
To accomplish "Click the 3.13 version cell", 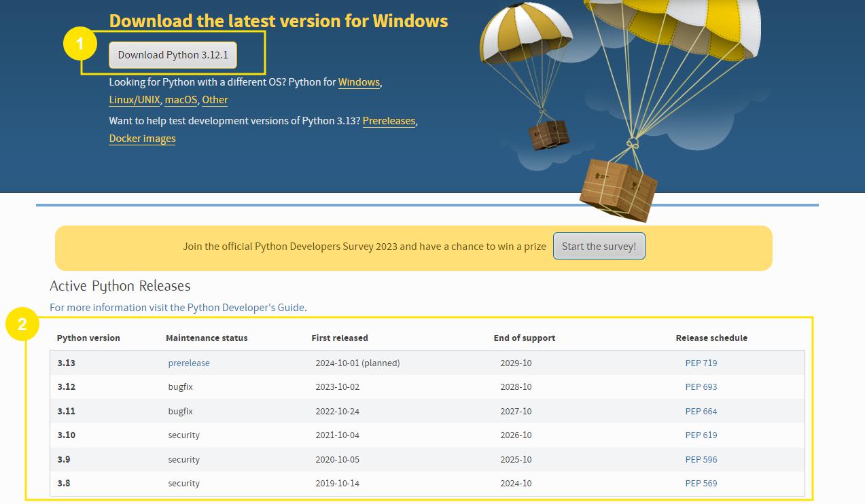I will (67, 363).
